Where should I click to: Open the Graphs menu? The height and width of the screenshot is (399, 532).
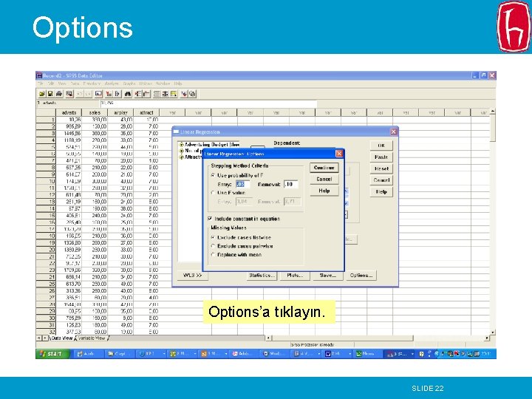pyautogui.click(x=129, y=83)
